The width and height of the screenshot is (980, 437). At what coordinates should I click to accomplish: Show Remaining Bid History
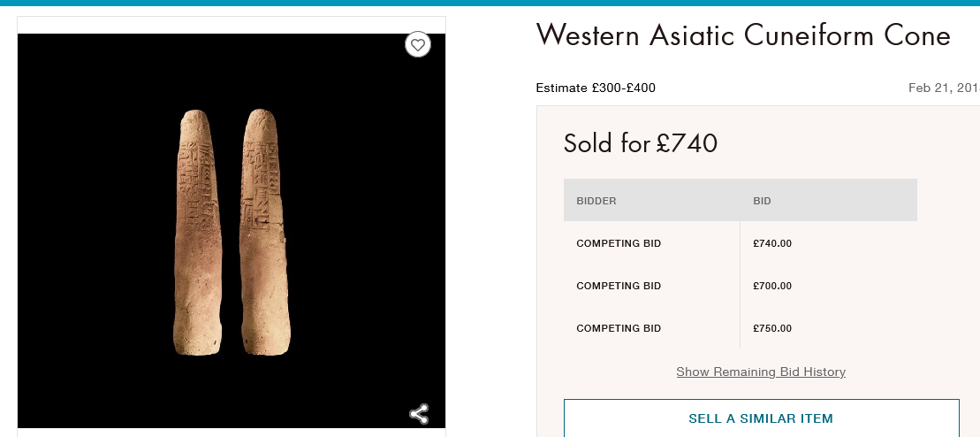(761, 372)
